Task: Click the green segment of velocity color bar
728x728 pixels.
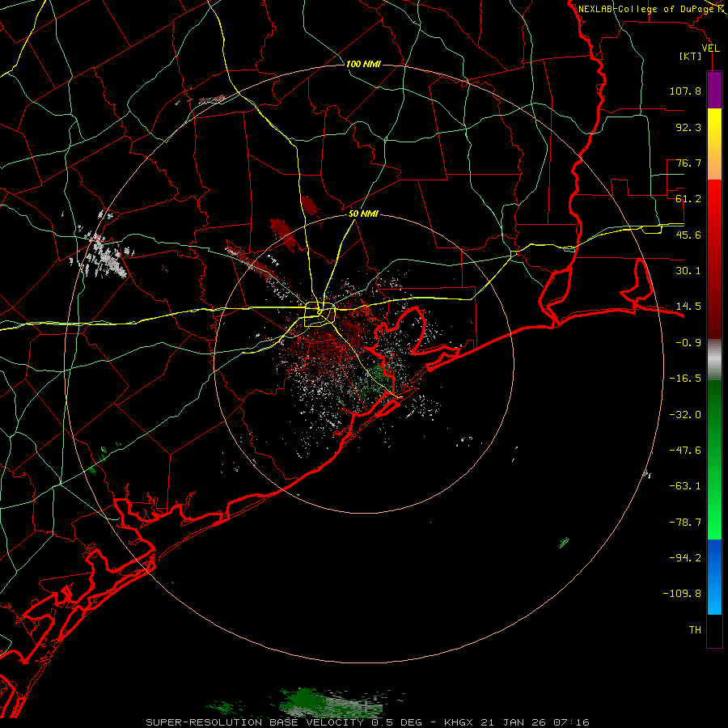Action: (714, 459)
